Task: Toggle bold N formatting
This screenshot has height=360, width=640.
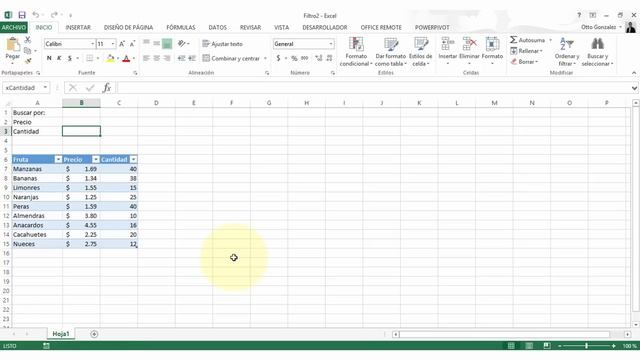Action: coord(49,58)
